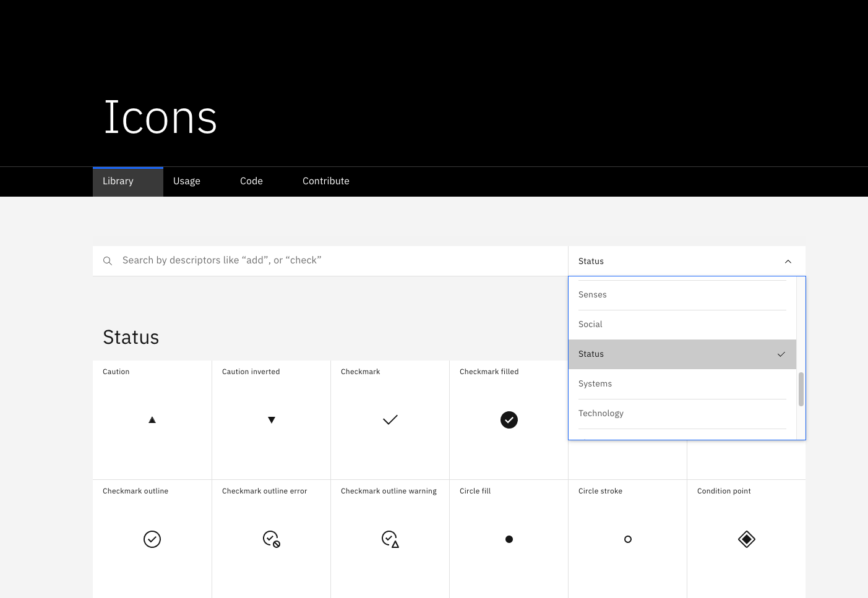868x598 pixels.
Task: Pick Systems from the dropdown list
Action: pyautogui.click(x=682, y=384)
